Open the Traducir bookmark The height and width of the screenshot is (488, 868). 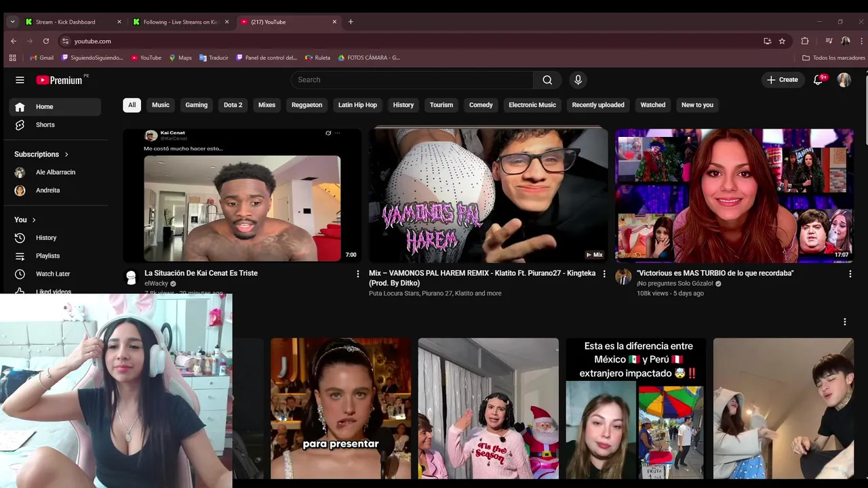tap(214, 58)
